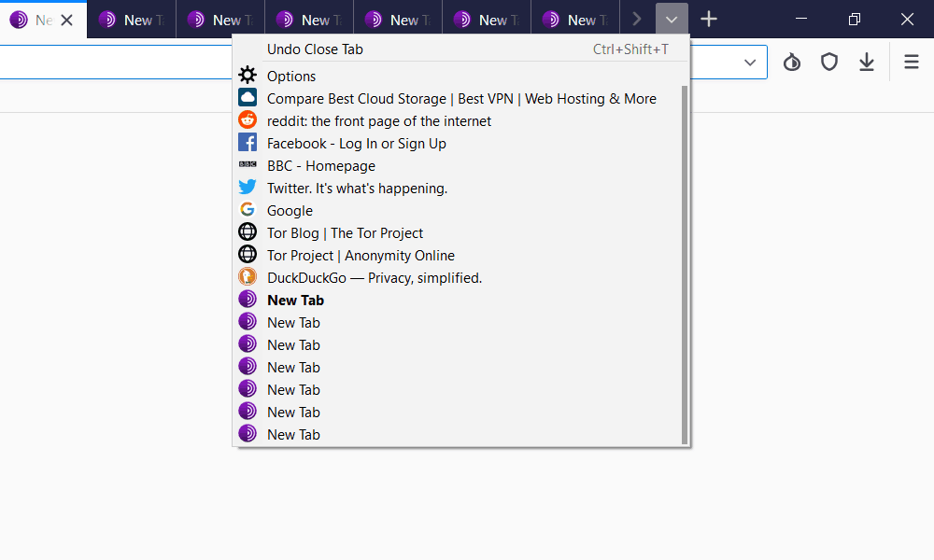The width and height of the screenshot is (934, 560).
Task: Click the DuckDuckGo icon in tab list
Action: click(248, 278)
